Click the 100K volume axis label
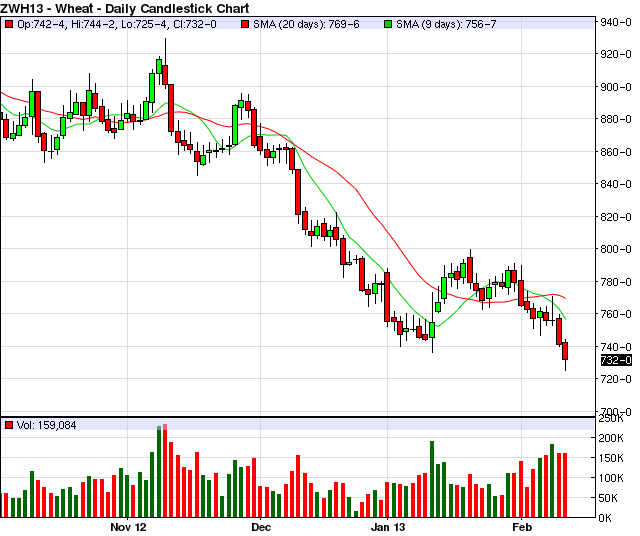This screenshot has width=640, height=536. click(611, 478)
